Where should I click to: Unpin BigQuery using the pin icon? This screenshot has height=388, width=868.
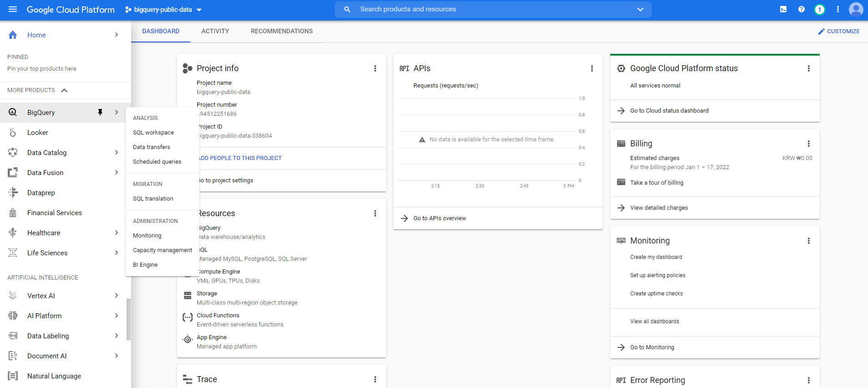(x=100, y=113)
